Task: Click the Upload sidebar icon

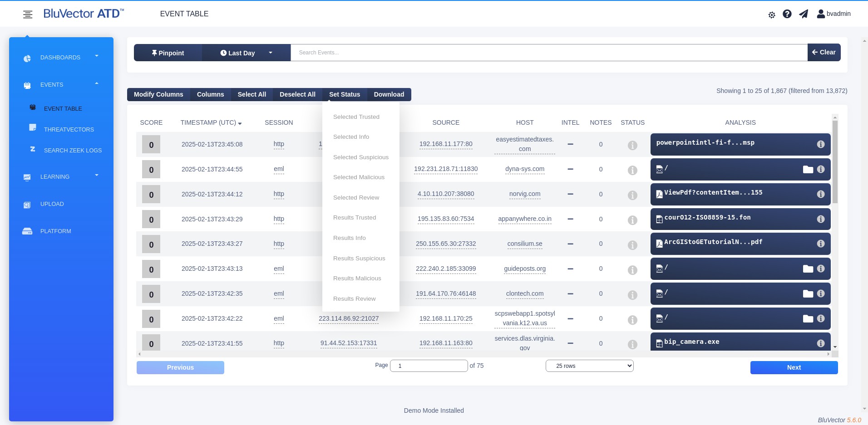Action: tap(27, 205)
